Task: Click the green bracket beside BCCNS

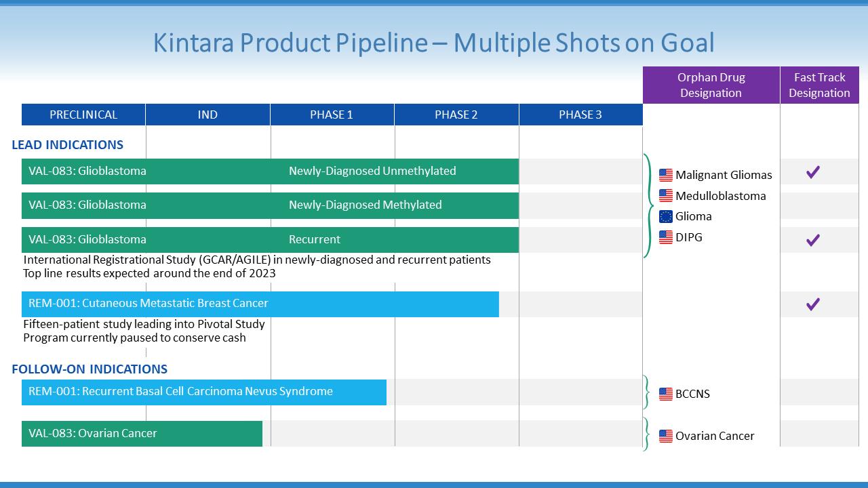Action: click(x=647, y=394)
